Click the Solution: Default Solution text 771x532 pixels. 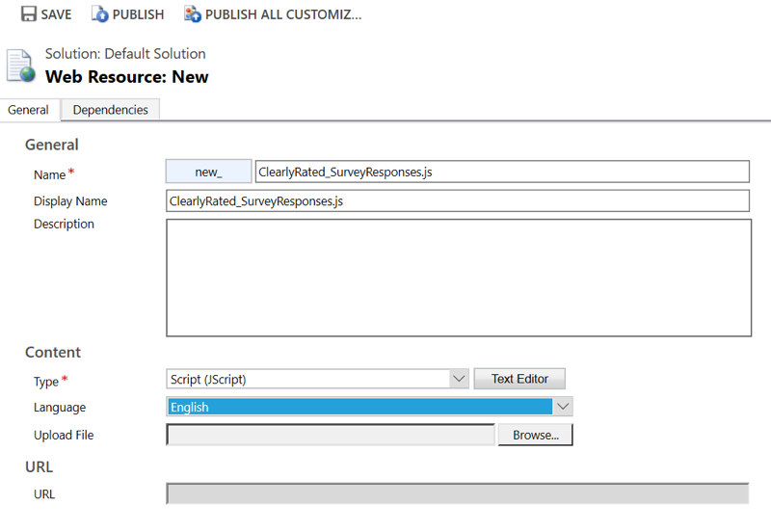(125, 54)
